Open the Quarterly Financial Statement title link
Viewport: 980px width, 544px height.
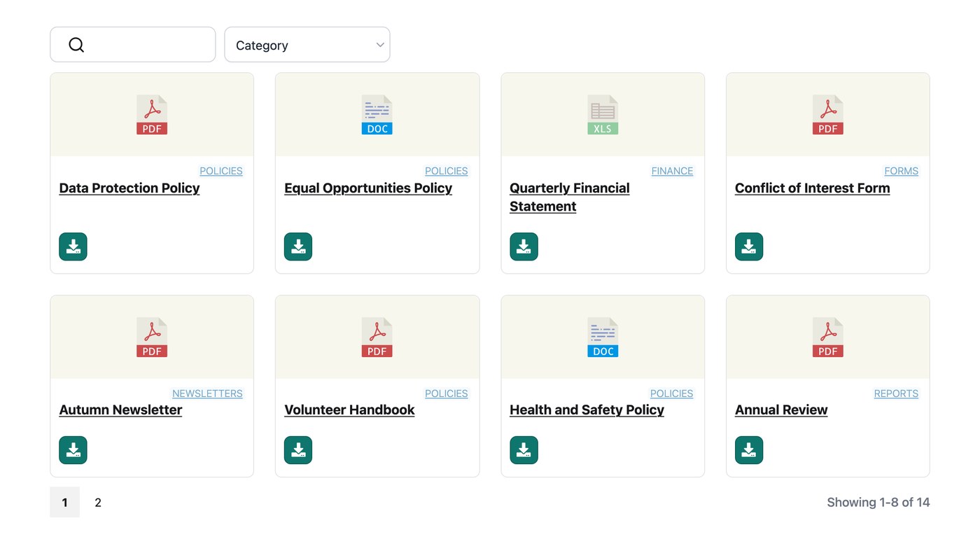pos(570,197)
